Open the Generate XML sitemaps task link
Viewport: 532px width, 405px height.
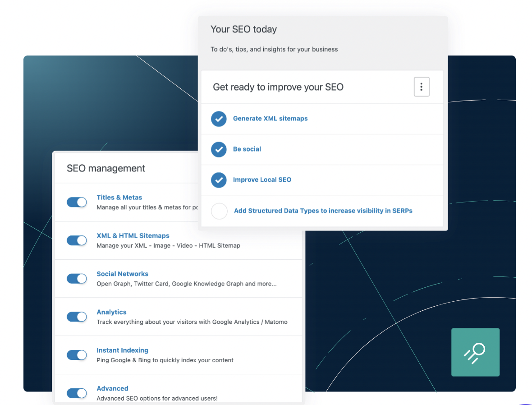tap(270, 118)
